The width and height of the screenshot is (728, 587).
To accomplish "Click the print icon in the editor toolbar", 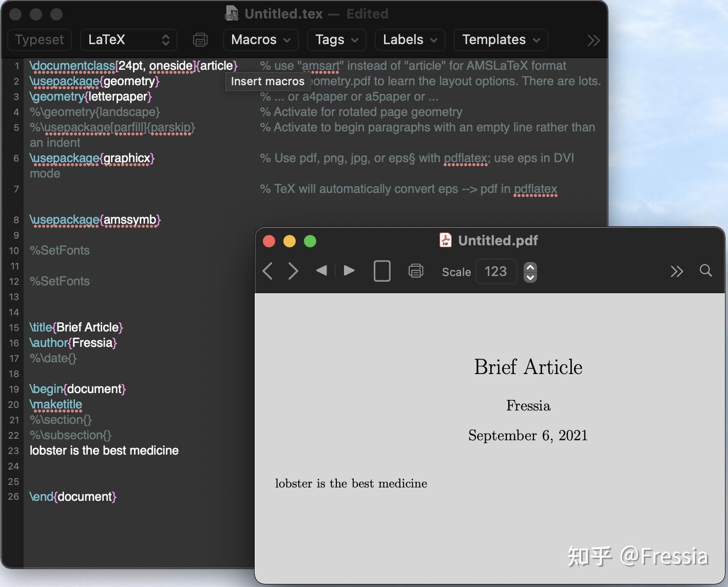I will tap(200, 40).
